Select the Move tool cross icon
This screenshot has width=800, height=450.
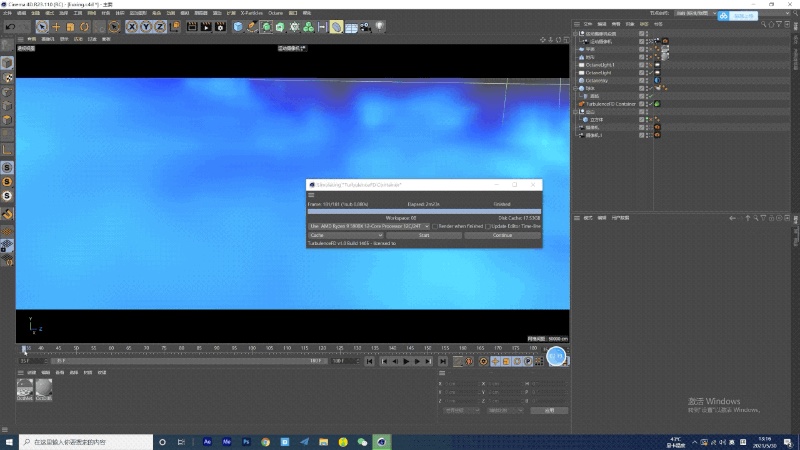coord(56,27)
